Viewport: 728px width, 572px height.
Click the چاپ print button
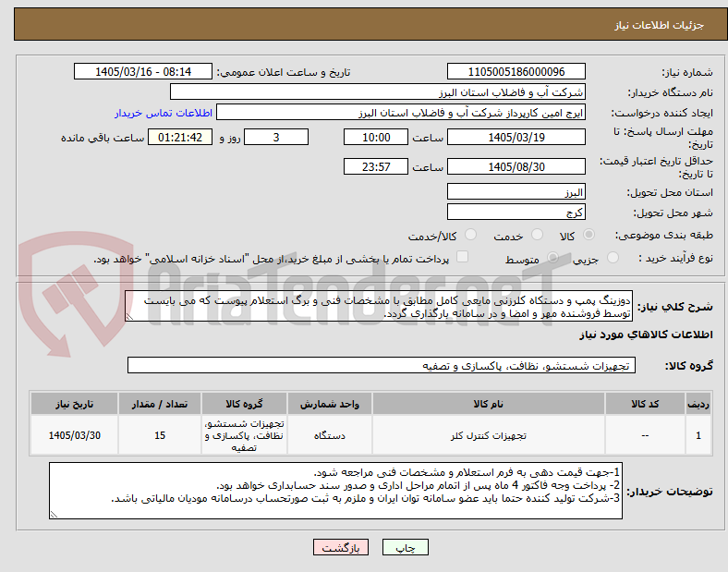(406, 547)
